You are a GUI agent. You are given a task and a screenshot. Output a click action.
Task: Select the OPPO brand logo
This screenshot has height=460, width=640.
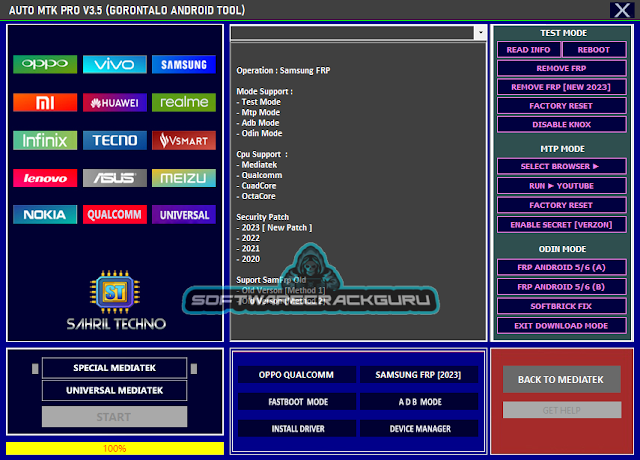(45, 64)
